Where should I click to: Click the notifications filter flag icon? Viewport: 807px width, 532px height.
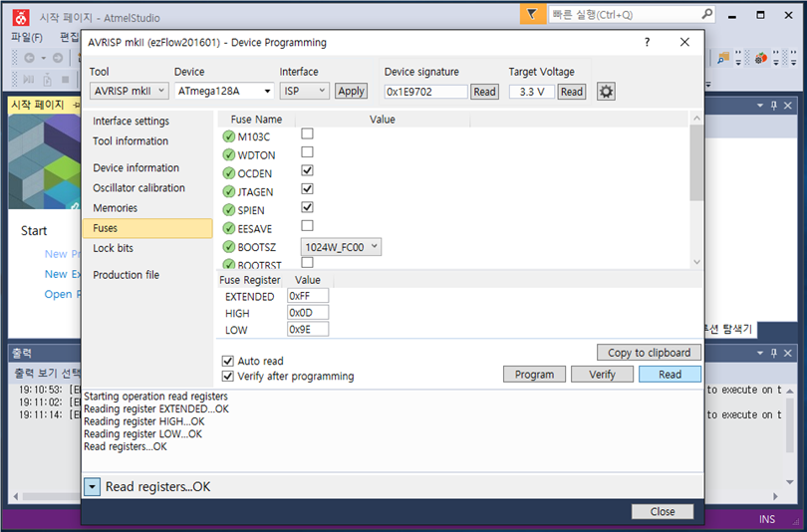(x=532, y=14)
